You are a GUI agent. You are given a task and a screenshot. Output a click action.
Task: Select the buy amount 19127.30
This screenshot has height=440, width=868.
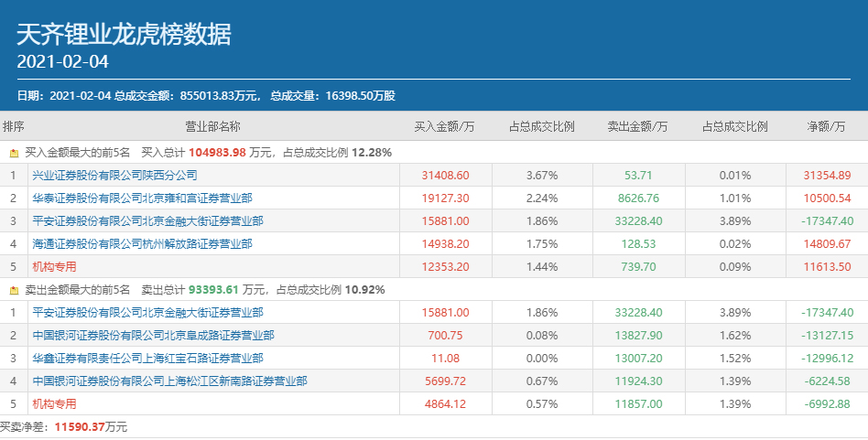445,198
